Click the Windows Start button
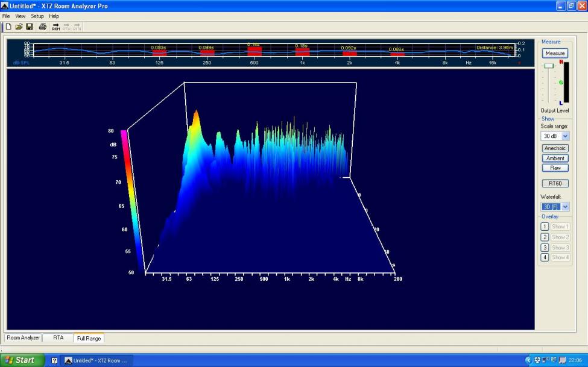 click(x=22, y=360)
